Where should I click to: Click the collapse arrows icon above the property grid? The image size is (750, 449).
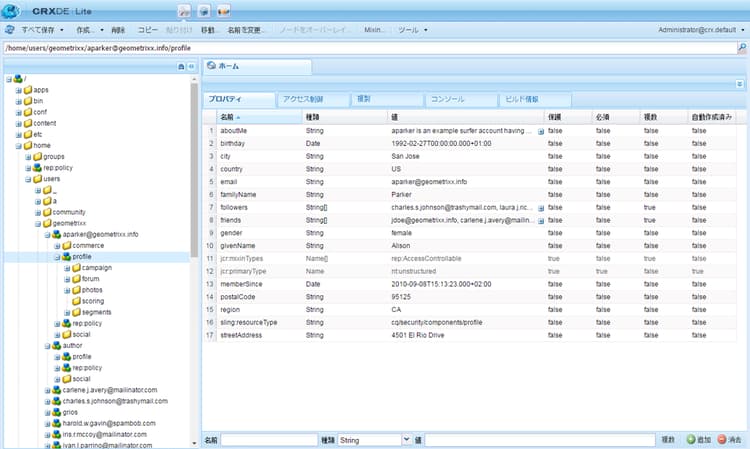[739, 84]
